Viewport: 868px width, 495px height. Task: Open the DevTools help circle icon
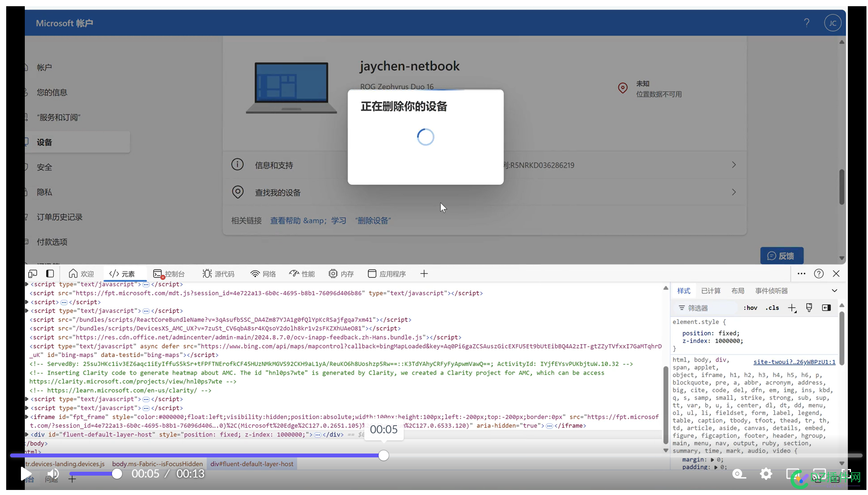click(x=818, y=274)
